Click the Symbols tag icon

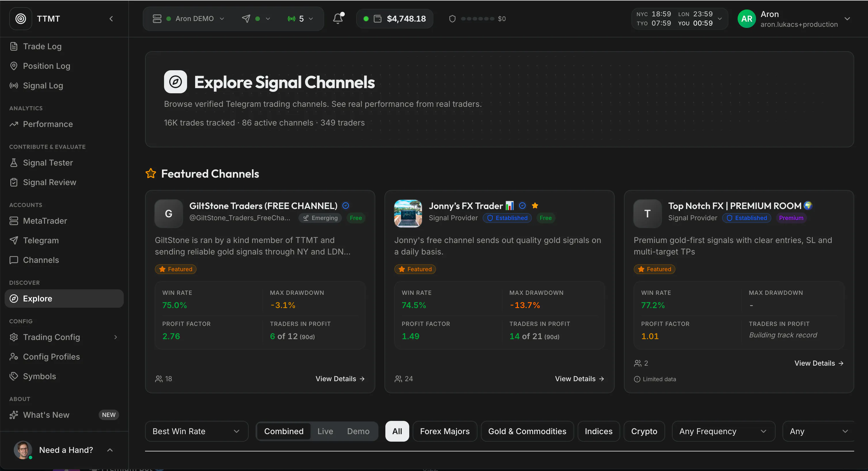pyautogui.click(x=14, y=376)
